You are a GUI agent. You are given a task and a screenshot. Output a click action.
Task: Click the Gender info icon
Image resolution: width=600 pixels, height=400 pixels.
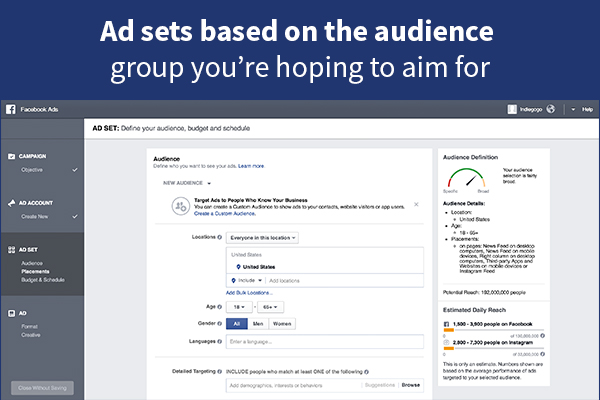pos(220,323)
